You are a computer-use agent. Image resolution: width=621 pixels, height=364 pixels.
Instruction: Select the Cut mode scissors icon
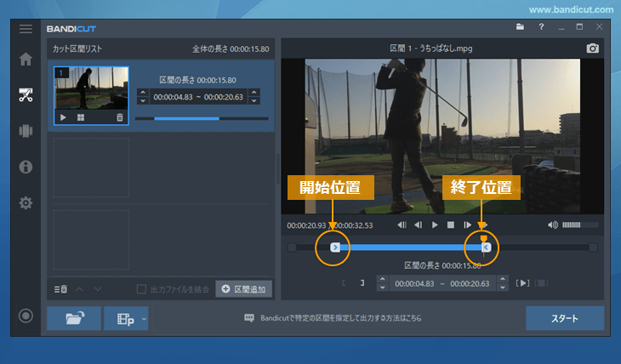coord(26,94)
